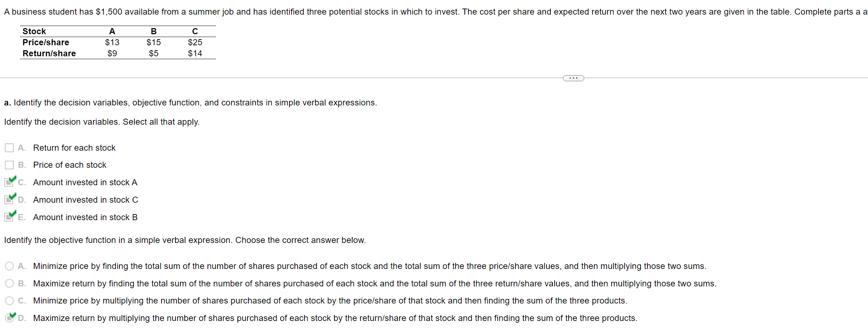The image size is (868, 332).
Task: Click the Stock C column header
Action: tap(195, 31)
